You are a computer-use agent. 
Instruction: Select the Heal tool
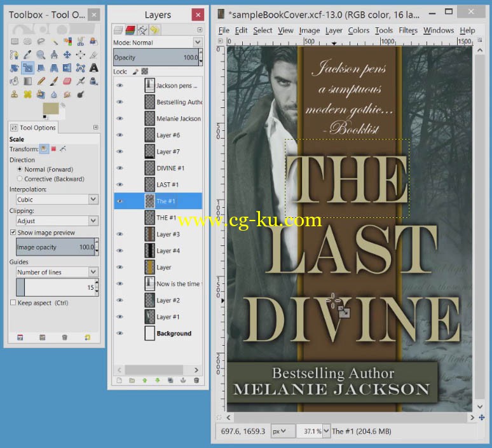point(27,94)
